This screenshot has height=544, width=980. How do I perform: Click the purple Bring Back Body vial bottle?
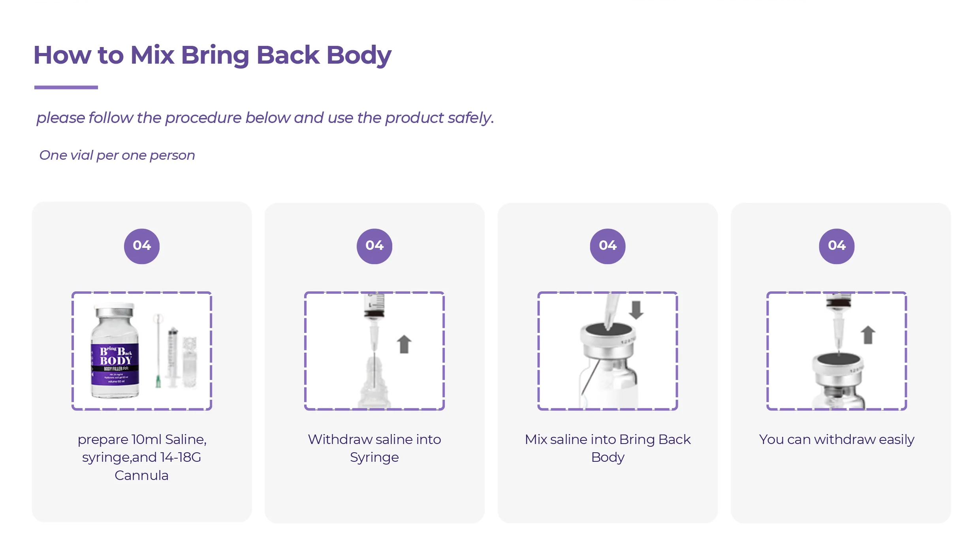tap(115, 351)
